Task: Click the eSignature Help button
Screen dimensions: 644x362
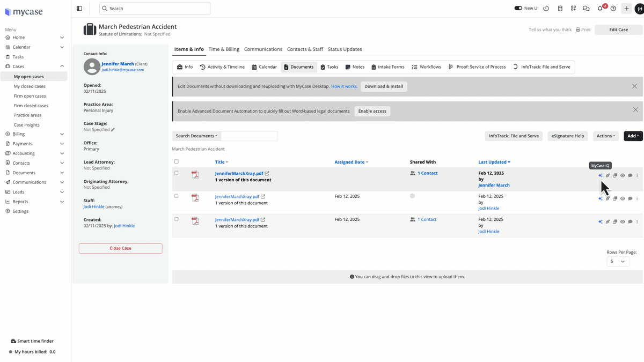Action: pos(567,136)
